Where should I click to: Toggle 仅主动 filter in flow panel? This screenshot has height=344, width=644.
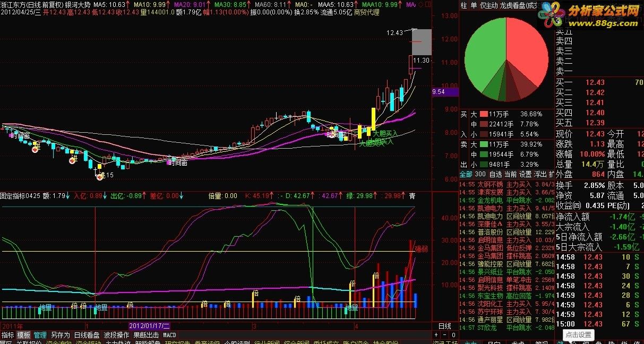point(490,5)
